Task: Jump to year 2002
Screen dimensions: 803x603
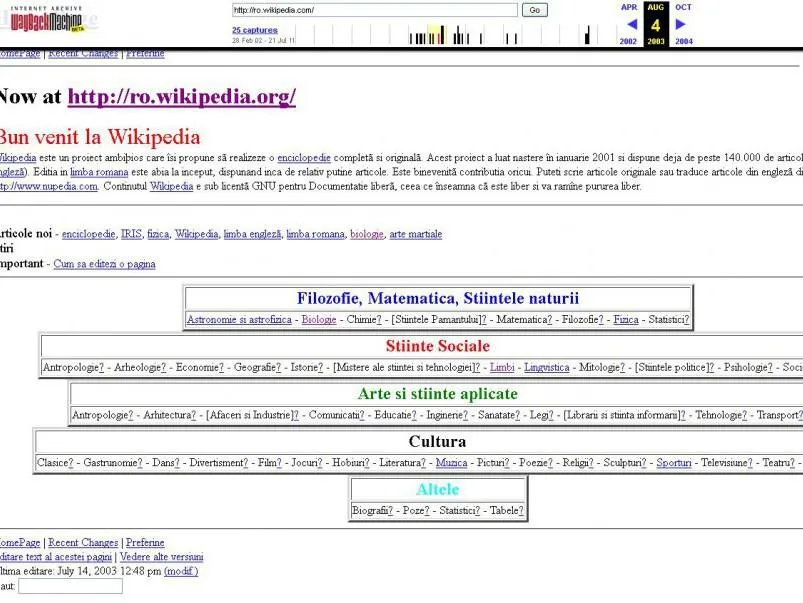Action: (628, 42)
